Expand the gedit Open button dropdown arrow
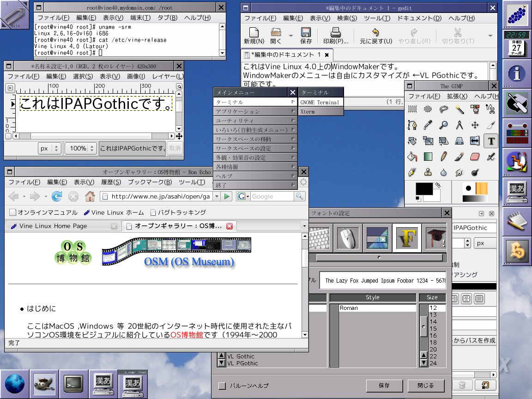This screenshot has height=399, width=532. 291,35
